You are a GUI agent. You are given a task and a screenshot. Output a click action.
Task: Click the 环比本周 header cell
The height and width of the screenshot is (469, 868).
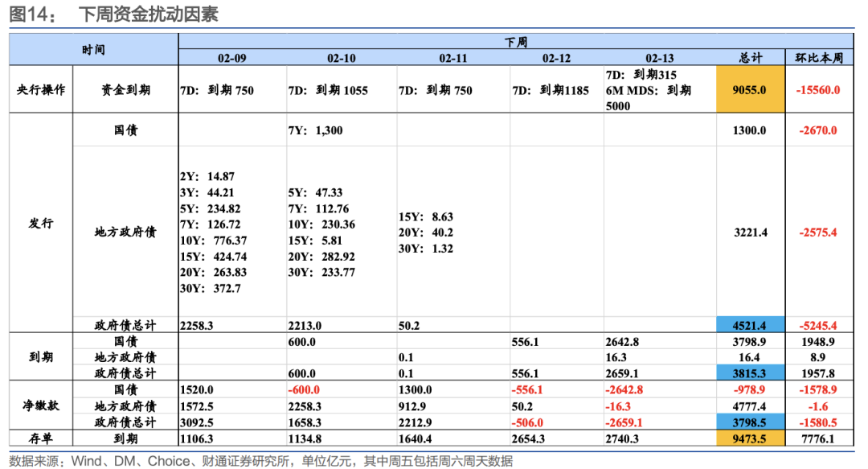(x=821, y=59)
